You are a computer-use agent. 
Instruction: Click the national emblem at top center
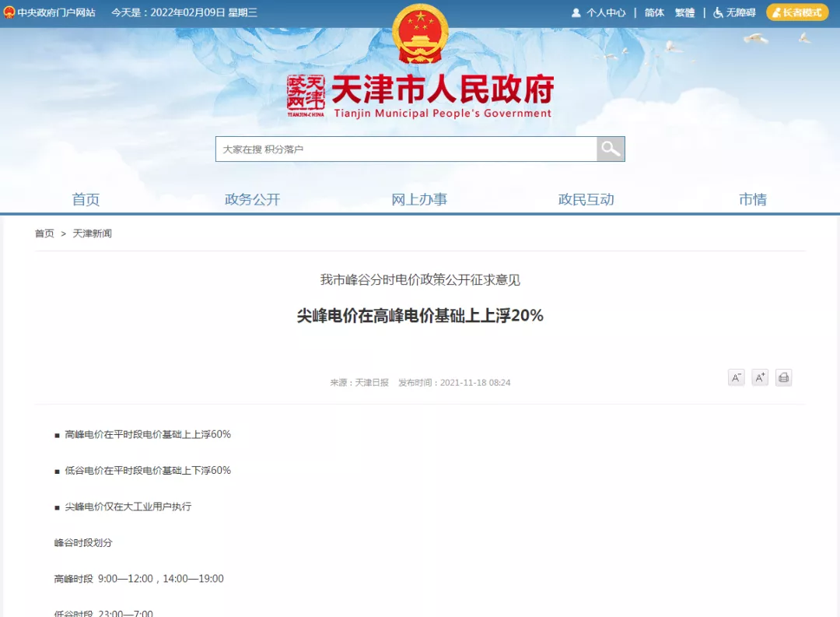click(x=420, y=34)
